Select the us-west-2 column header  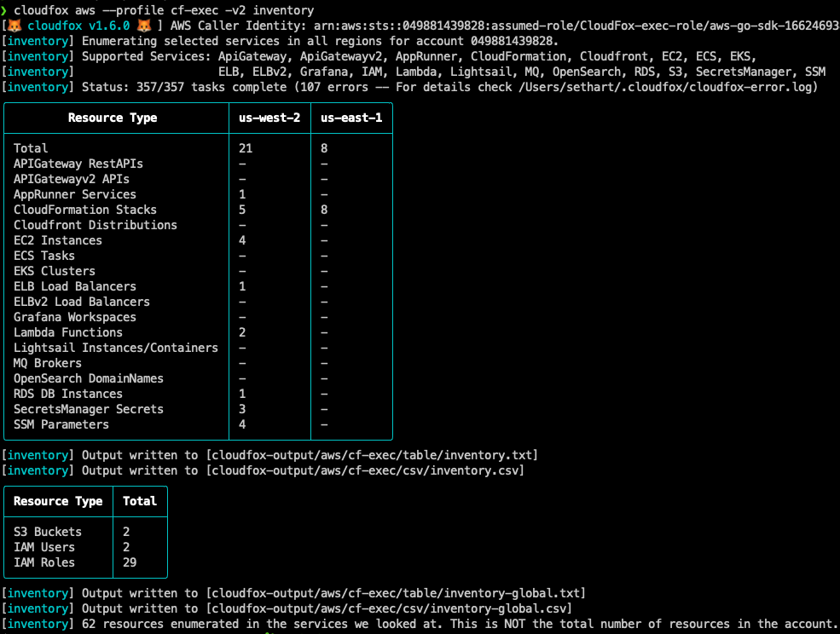click(x=269, y=118)
